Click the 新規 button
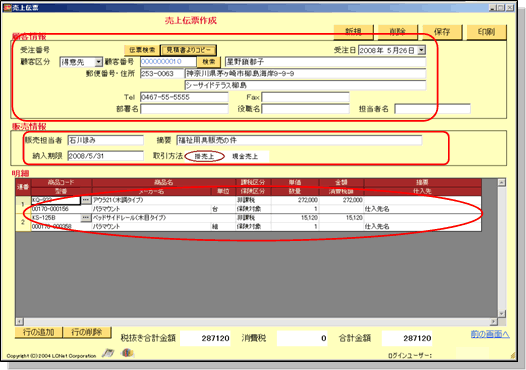The image size is (526, 370). (x=354, y=32)
